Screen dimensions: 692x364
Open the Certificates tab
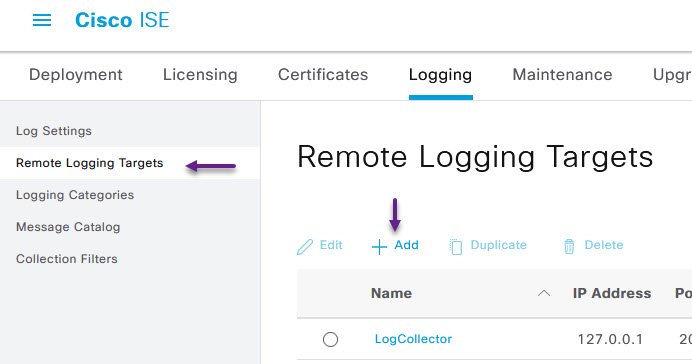(x=323, y=75)
